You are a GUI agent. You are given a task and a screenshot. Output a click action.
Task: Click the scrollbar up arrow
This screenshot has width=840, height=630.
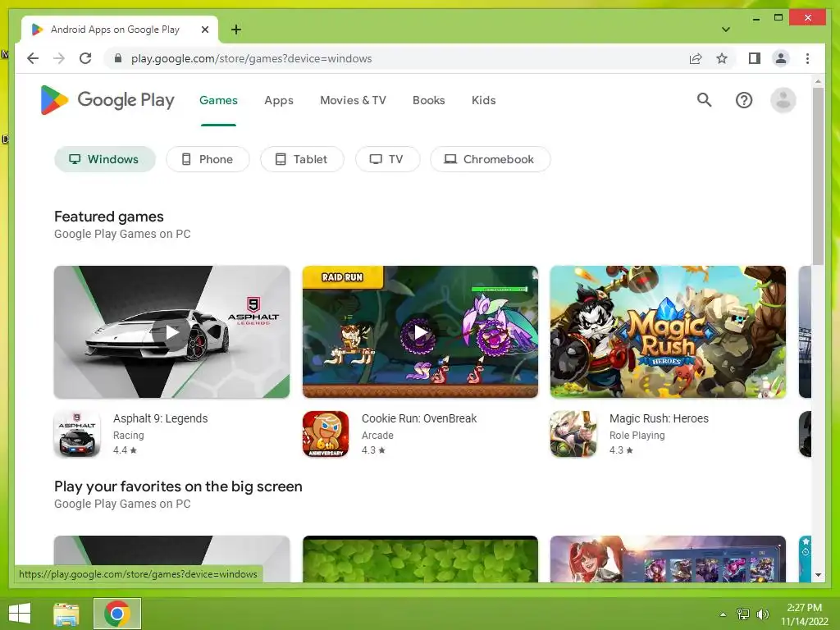coord(818,82)
